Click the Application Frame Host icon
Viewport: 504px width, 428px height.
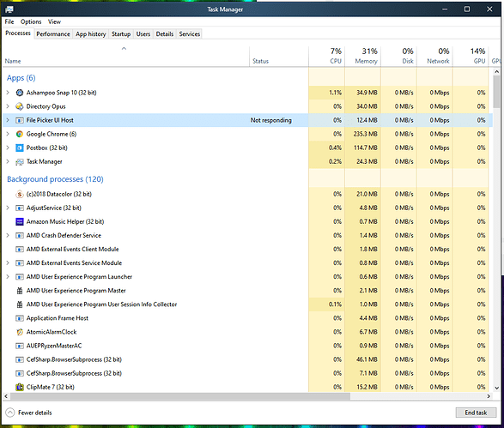[20, 318]
